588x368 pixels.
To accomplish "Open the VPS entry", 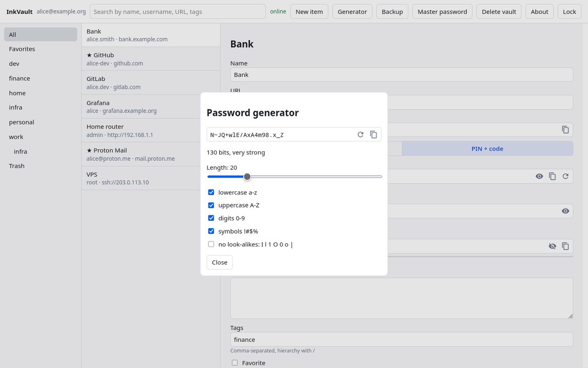I will click(x=151, y=178).
